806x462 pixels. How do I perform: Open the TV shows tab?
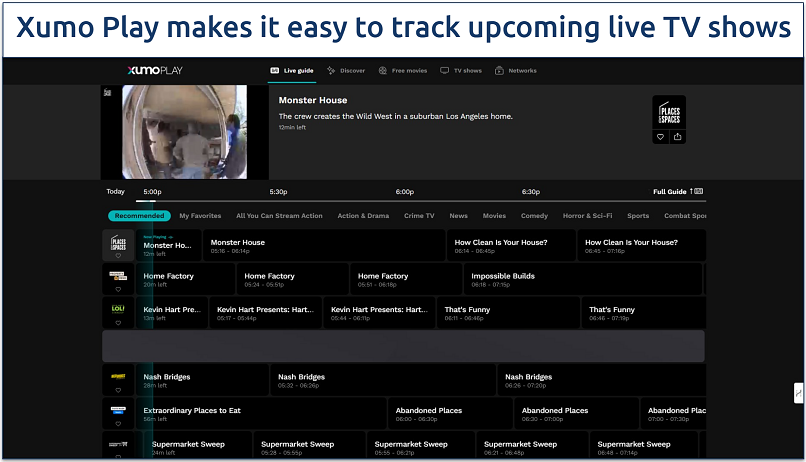click(x=461, y=70)
